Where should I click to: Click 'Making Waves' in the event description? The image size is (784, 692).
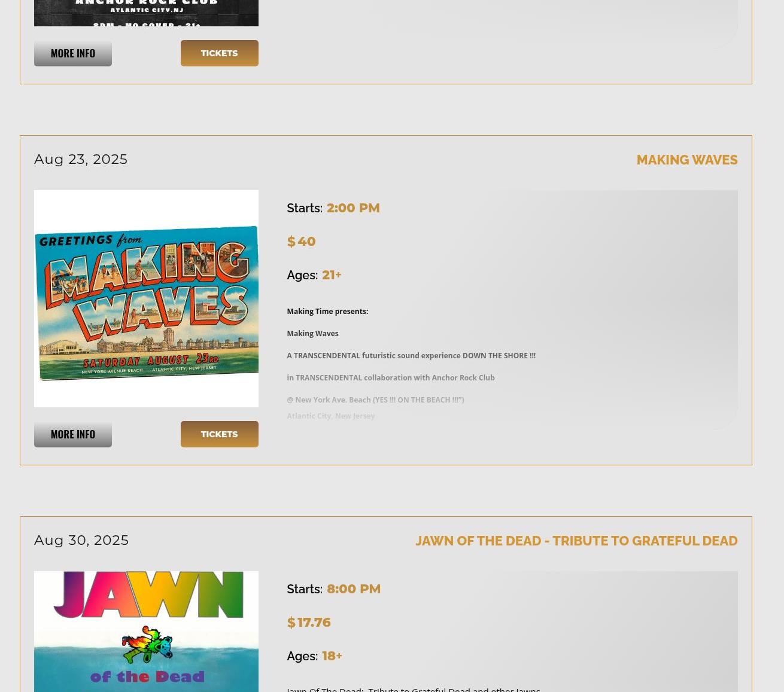pos(312,333)
